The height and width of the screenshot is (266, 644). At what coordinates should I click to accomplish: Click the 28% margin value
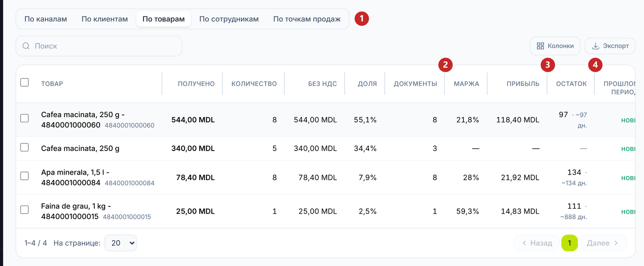tap(470, 177)
